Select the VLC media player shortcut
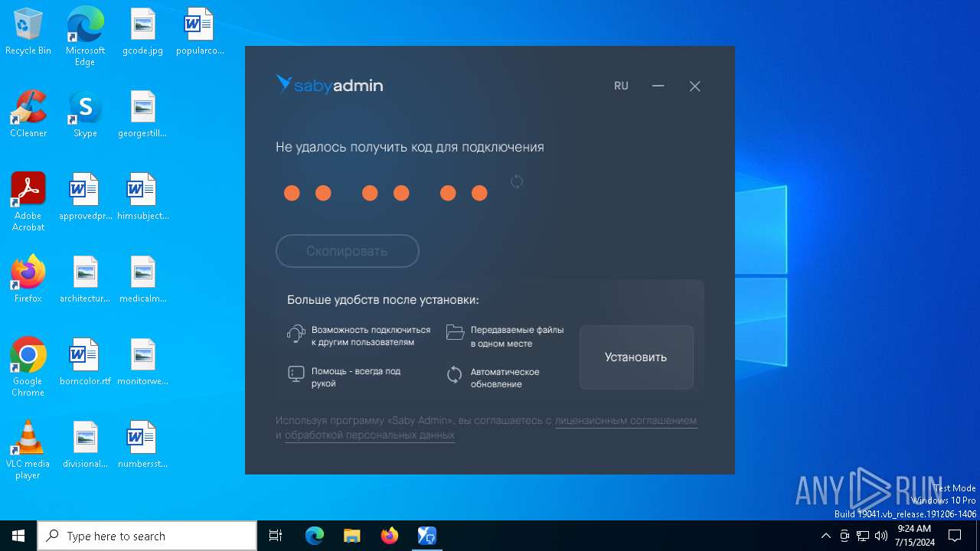Viewport: 980px width, 551px height. point(28,450)
